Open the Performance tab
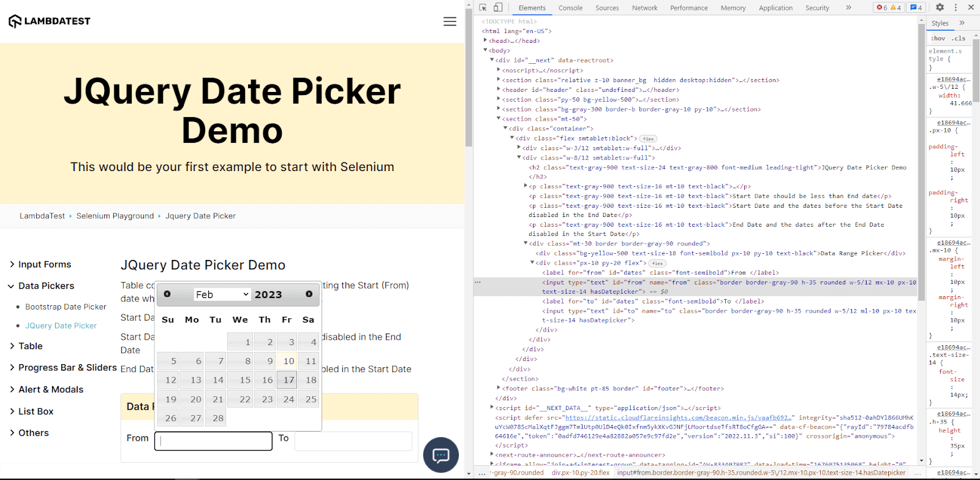The image size is (980, 480). click(688, 8)
